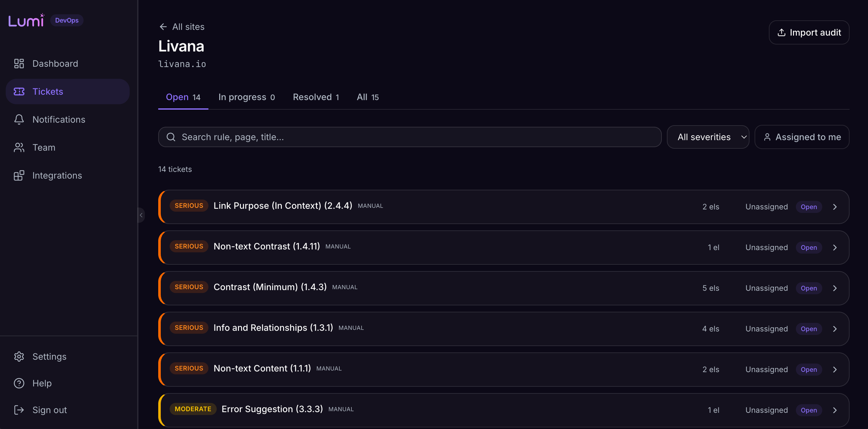Go to the Team page
Image resolution: width=868 pixels, height=429 pixels.
click(x=68, y=147)
